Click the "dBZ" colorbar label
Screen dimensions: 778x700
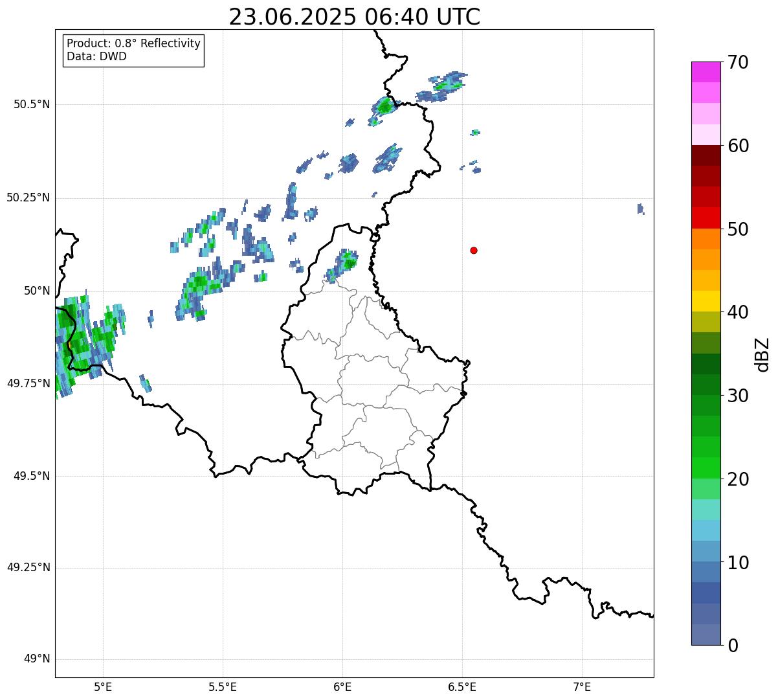click(763, 354)
